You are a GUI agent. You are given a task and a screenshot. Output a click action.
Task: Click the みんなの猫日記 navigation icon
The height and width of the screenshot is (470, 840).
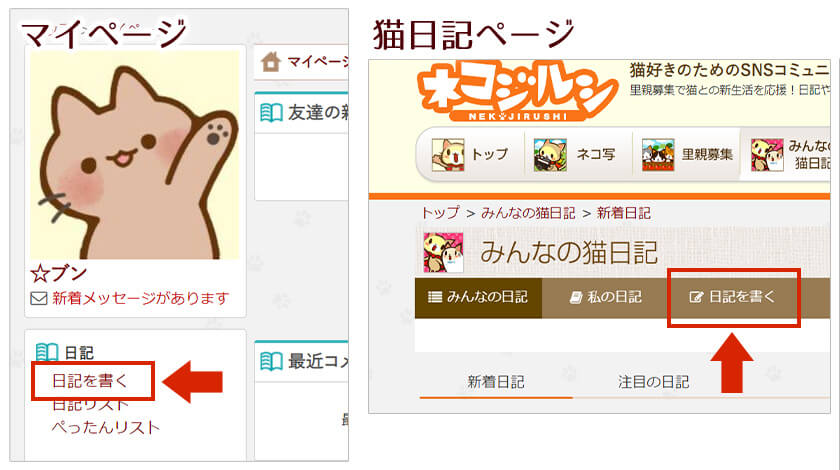pos(767,154)
